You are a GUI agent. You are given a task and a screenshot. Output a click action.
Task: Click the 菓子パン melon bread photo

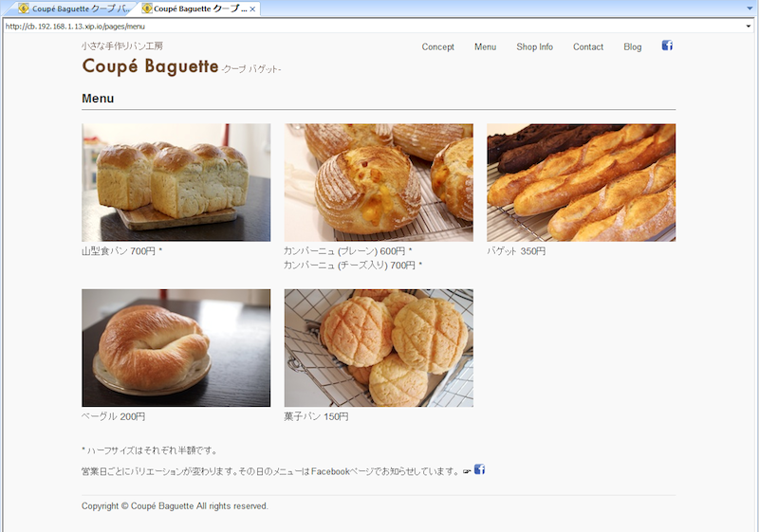tap(379, 348)
